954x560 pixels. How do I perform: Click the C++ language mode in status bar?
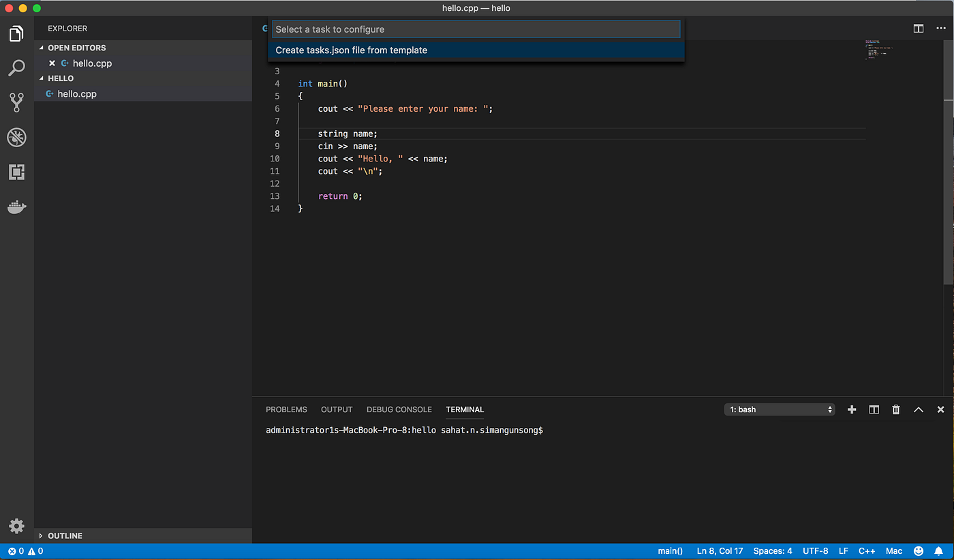coord(867,550)
